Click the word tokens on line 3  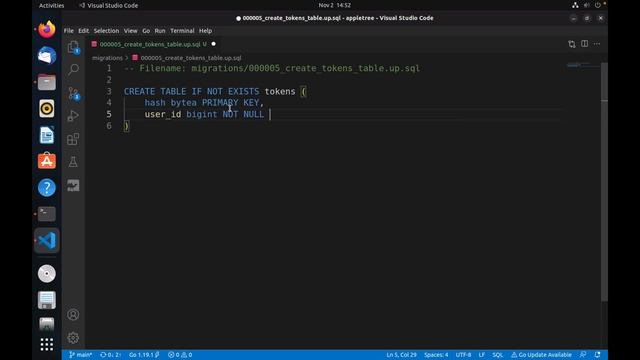(x=280, y=91)
